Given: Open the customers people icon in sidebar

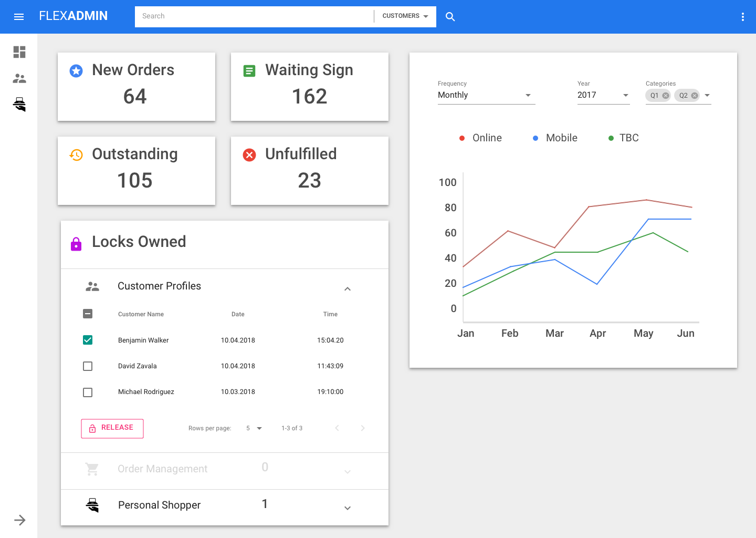Looking at the screenshot, I should (19, 79).
